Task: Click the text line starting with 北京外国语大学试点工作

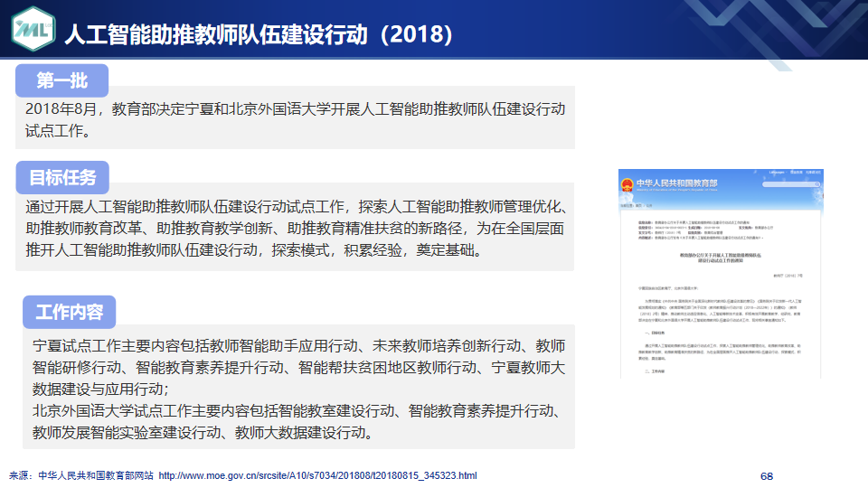Action: pyautogui.click(x=295, y=411)
